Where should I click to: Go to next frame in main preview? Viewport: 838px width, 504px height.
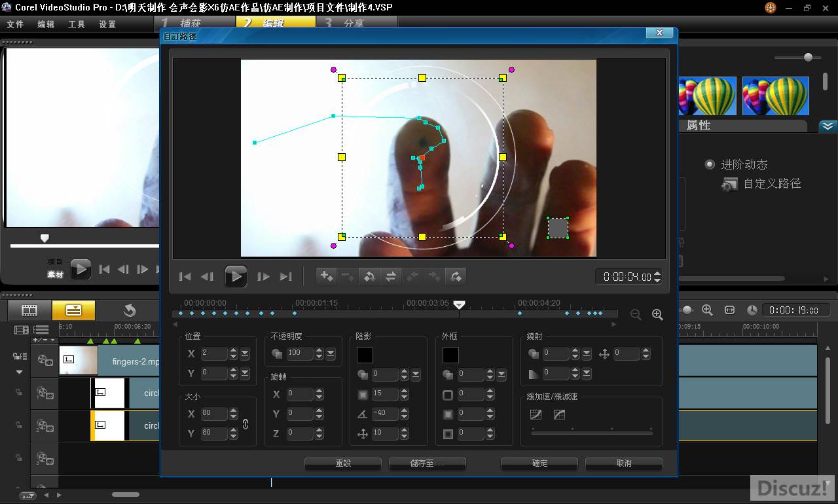[142, 269]
